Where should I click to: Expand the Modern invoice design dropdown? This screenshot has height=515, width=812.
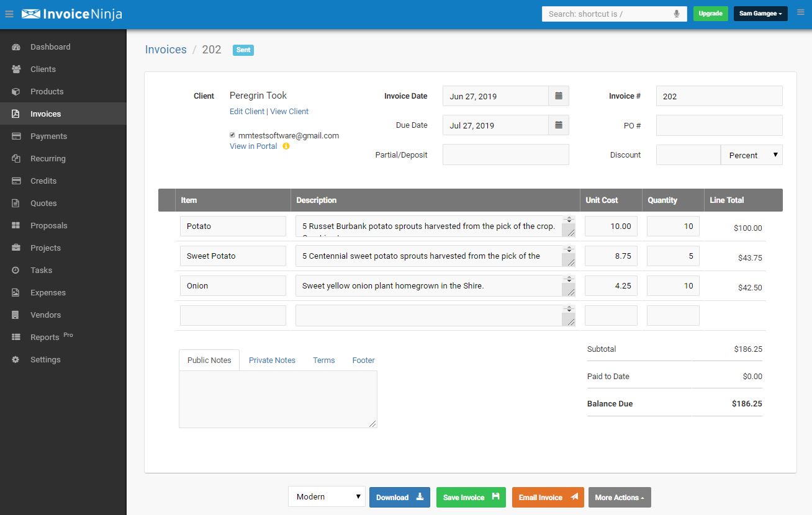327,497
